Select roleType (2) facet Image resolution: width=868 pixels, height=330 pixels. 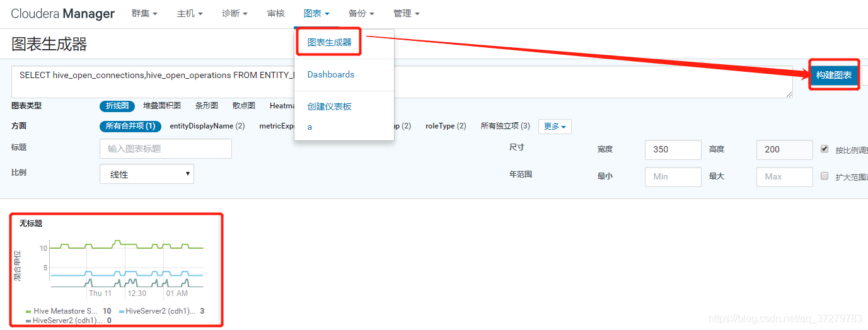(446, 126)
